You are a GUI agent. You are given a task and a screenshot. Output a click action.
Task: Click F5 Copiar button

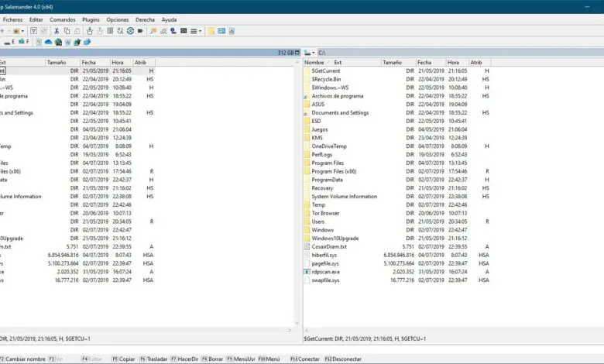(123, 359)
